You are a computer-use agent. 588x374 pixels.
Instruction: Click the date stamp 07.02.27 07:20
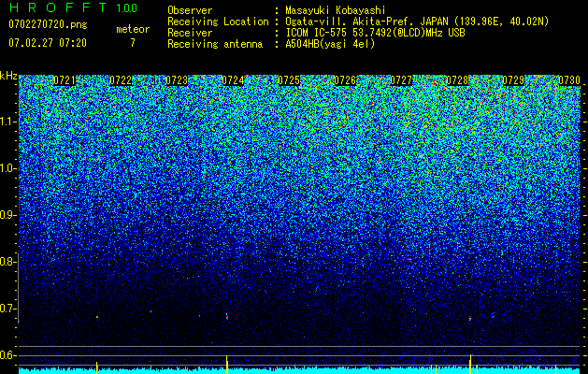[x=48, y=43]
